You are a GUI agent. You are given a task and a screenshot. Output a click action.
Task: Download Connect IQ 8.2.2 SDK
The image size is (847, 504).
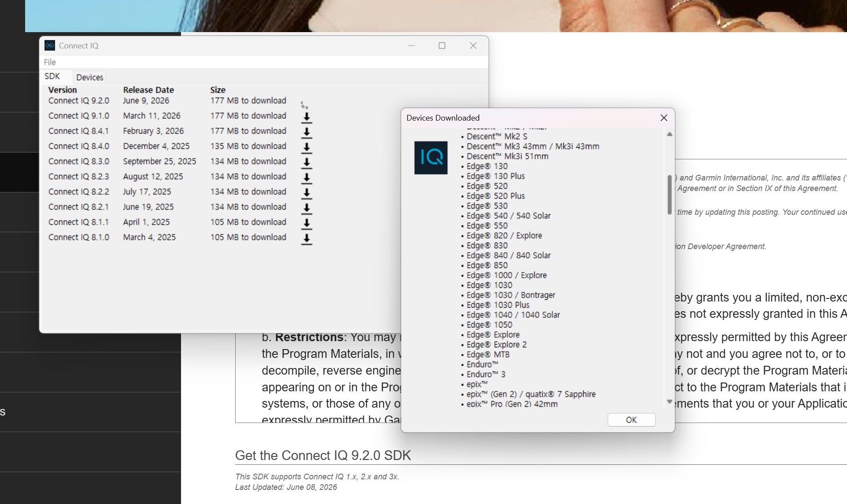(307, 193)
